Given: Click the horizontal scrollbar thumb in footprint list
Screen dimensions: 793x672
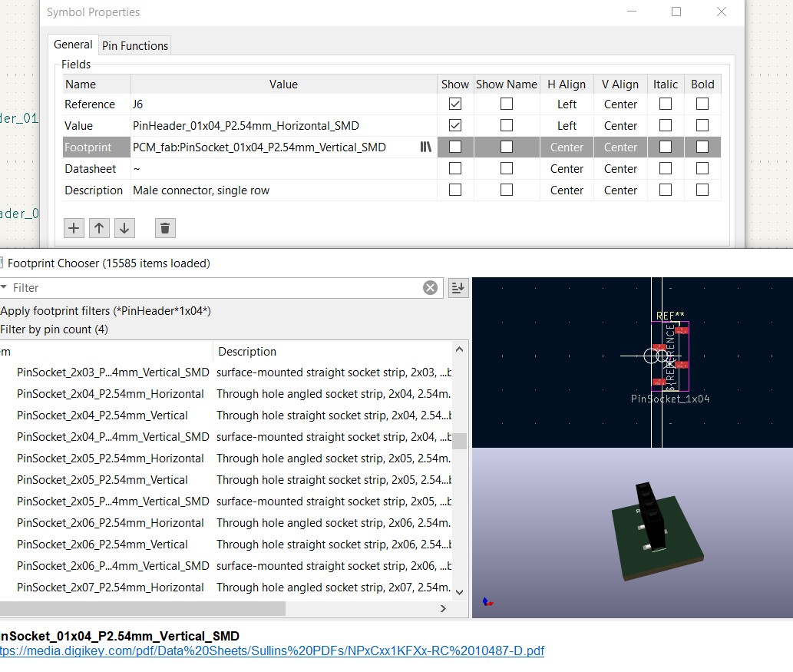Looking at the screenshot, I should 143,609.
